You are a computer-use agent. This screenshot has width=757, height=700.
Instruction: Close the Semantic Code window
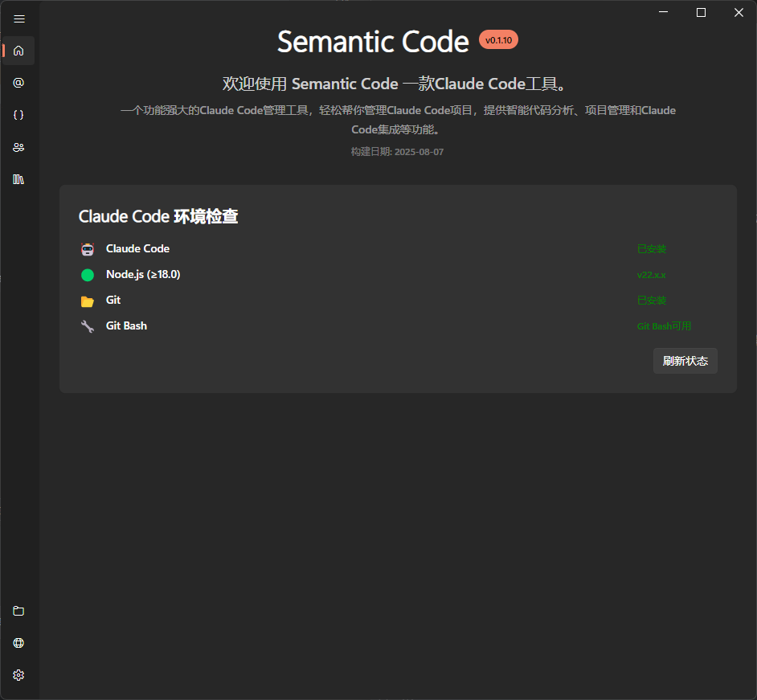coord(739,12)
